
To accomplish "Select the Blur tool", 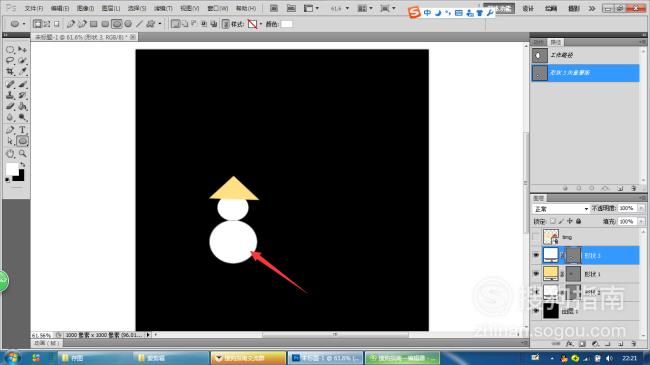I will tap(10, 117).
